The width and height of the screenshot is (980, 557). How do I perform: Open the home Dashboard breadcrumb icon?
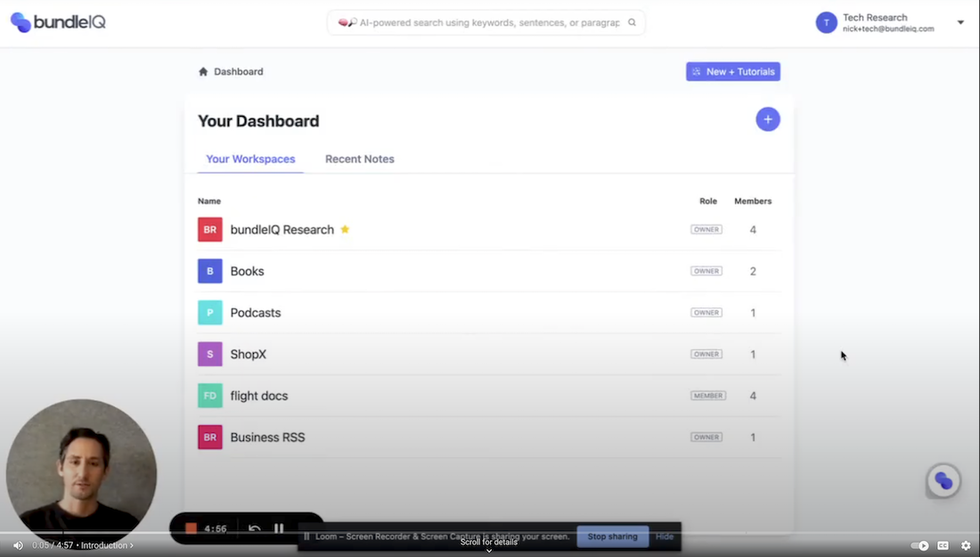[203, 71]
